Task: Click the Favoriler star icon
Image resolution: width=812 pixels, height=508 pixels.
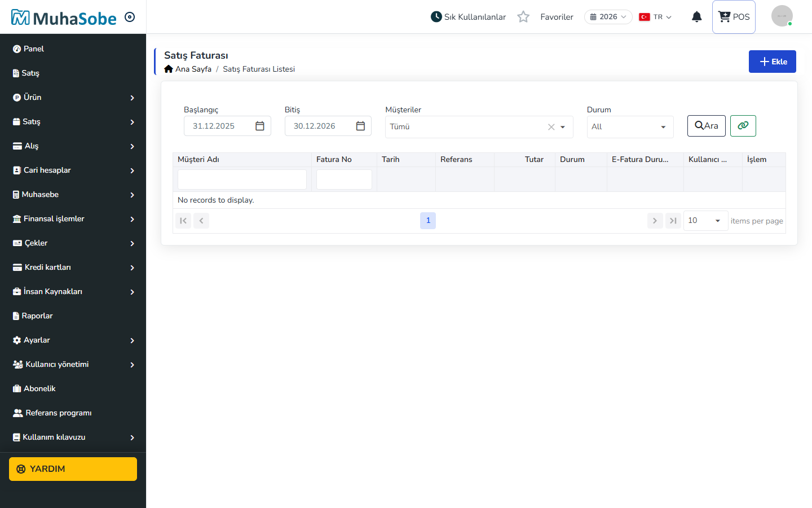Action: coord(523,17)
